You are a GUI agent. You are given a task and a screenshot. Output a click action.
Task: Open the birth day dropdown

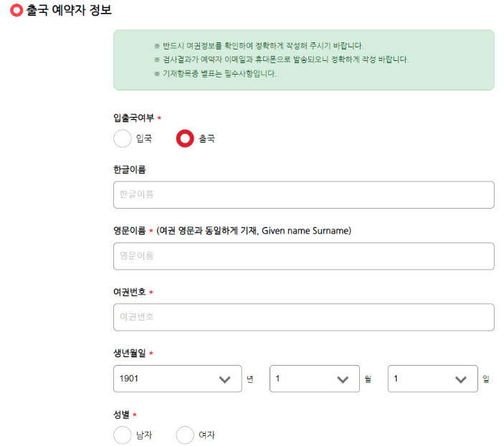(432, 379)
